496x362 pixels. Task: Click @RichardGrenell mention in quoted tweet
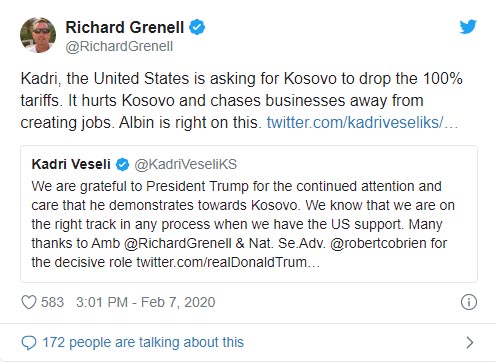(x=178, y=243)
